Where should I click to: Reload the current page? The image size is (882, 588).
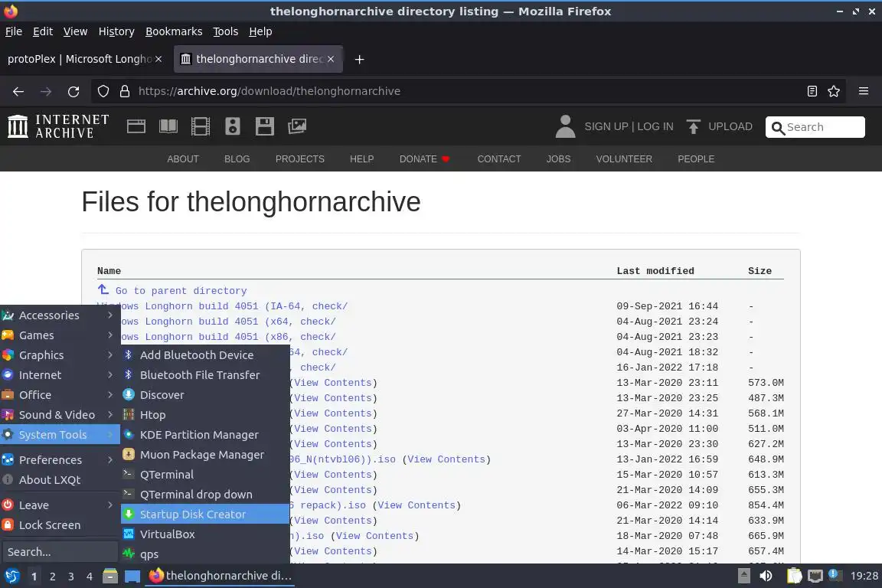coord(73,91)
